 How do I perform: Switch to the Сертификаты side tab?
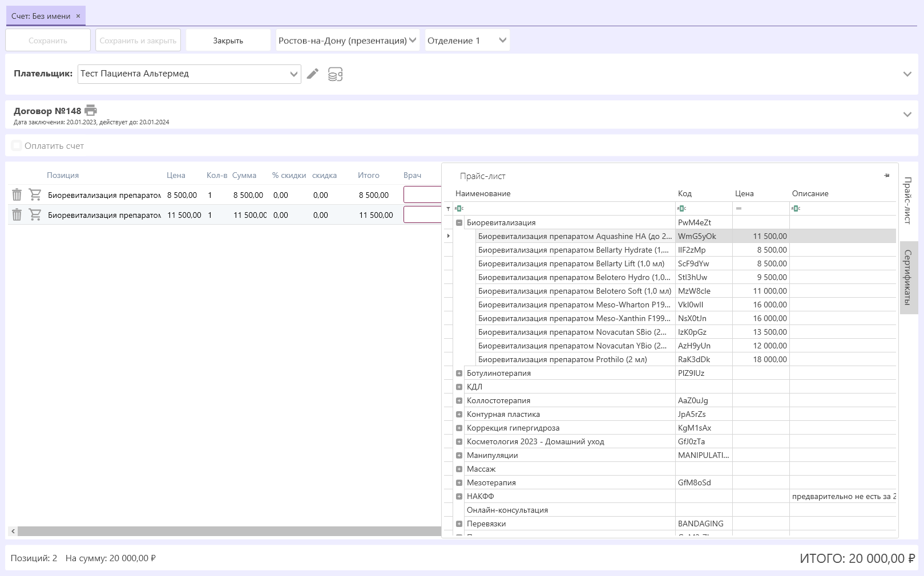[x=908, y=277]
